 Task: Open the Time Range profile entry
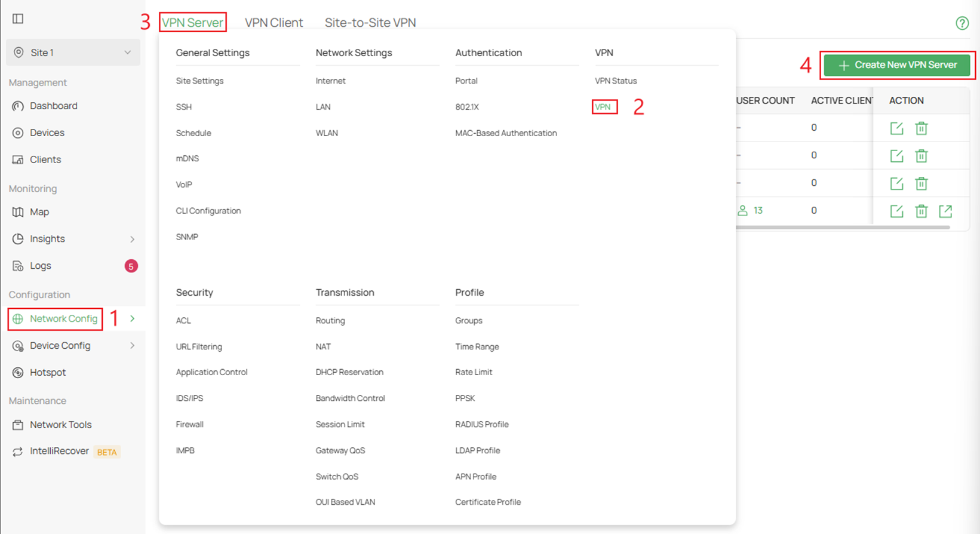477,346
